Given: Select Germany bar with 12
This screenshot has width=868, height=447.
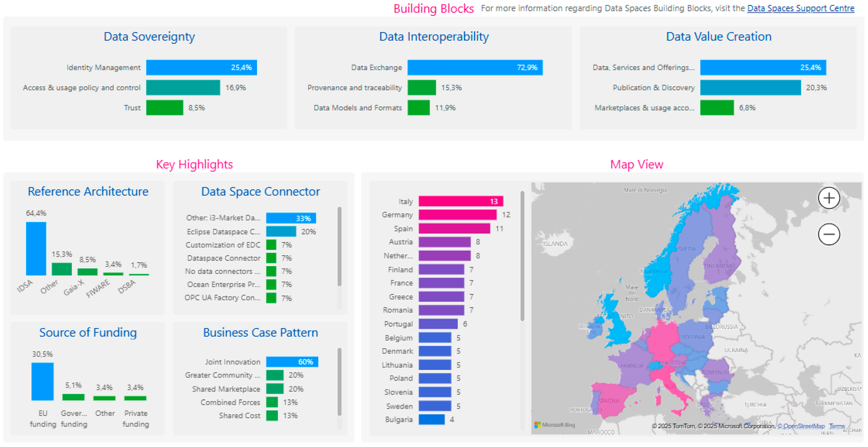Looking at the screenshot, I should coord(458,215).
